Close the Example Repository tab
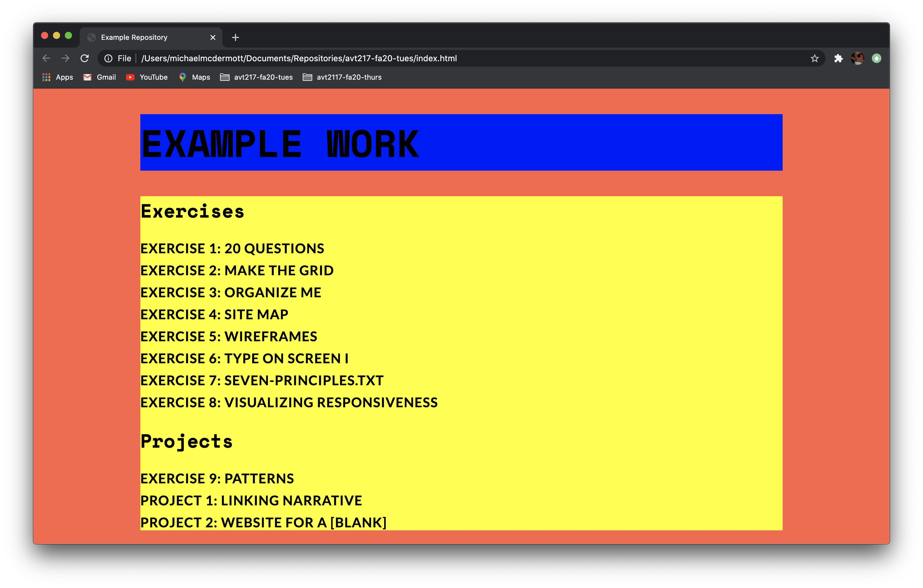Viewport: 923px width, 588px height. click(213, 37)
